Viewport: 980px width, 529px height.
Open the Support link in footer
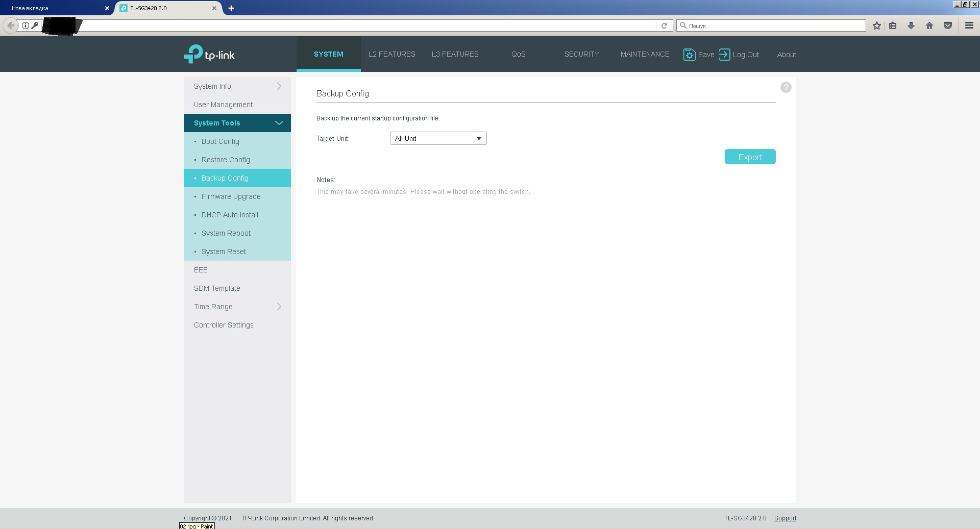pyautogui.click(x=785, y=518)
